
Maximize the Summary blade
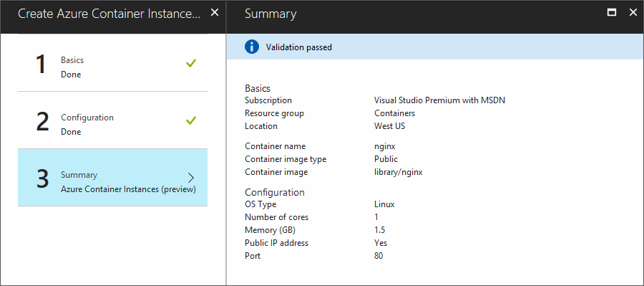(612, 13)
